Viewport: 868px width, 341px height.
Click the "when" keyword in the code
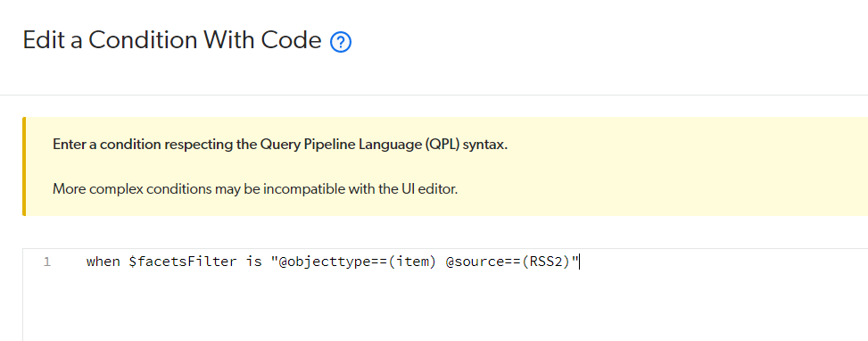103,262
